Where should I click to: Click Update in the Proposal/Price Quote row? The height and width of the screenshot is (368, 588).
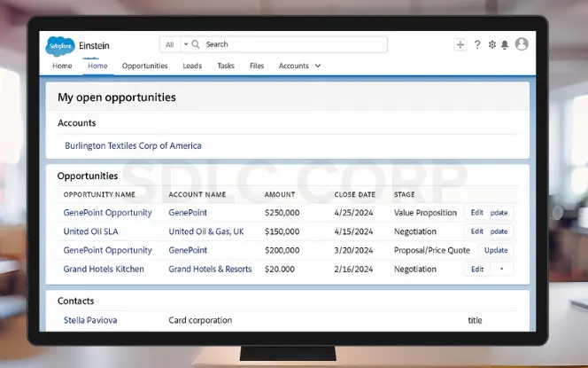(x=496, y=250)
